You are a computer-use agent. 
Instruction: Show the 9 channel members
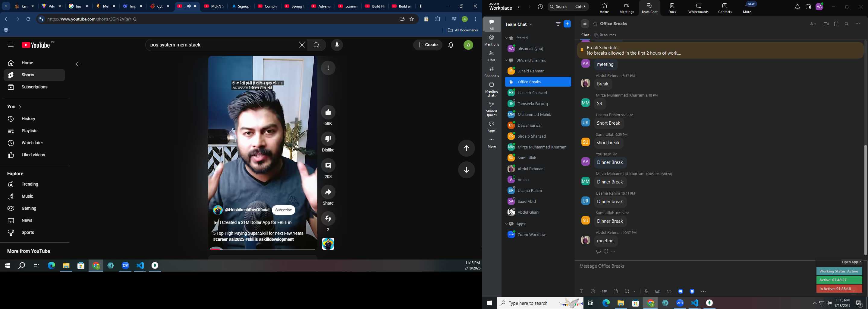point(813,24)
